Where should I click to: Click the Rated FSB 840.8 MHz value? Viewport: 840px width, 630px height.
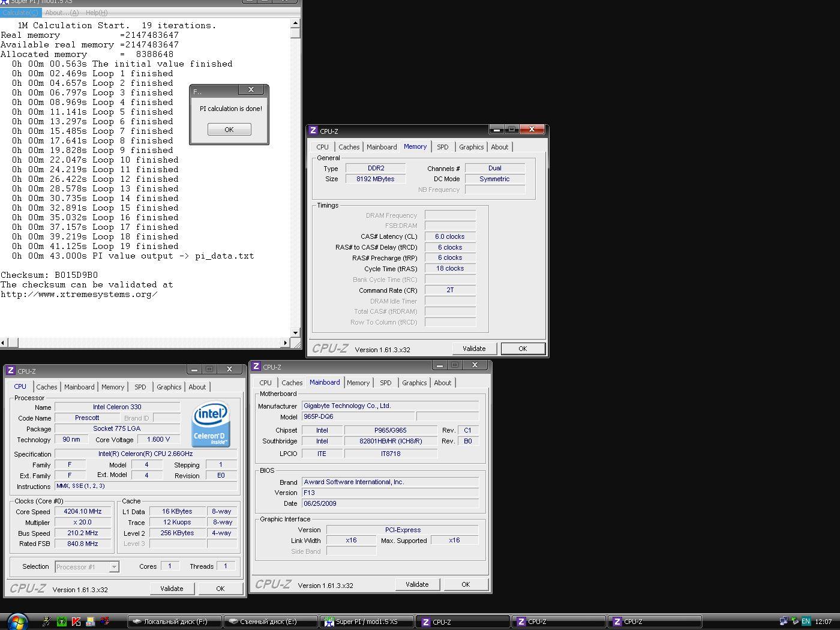83,544
